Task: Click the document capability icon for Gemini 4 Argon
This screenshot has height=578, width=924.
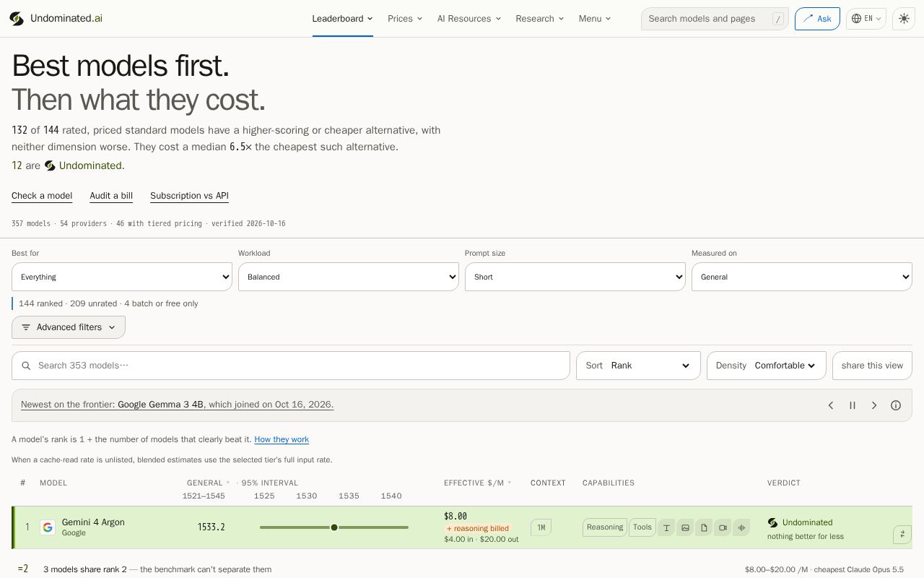Action: (704, 527)
